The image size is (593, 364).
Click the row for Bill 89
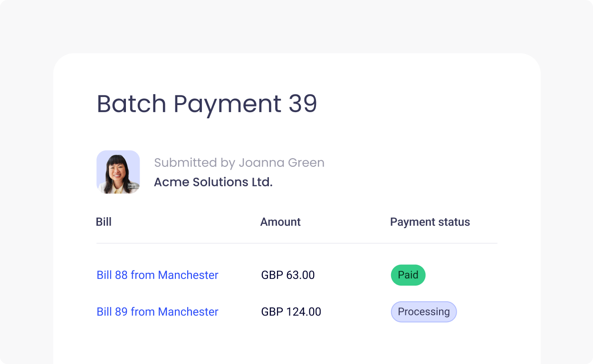point(296,312)
